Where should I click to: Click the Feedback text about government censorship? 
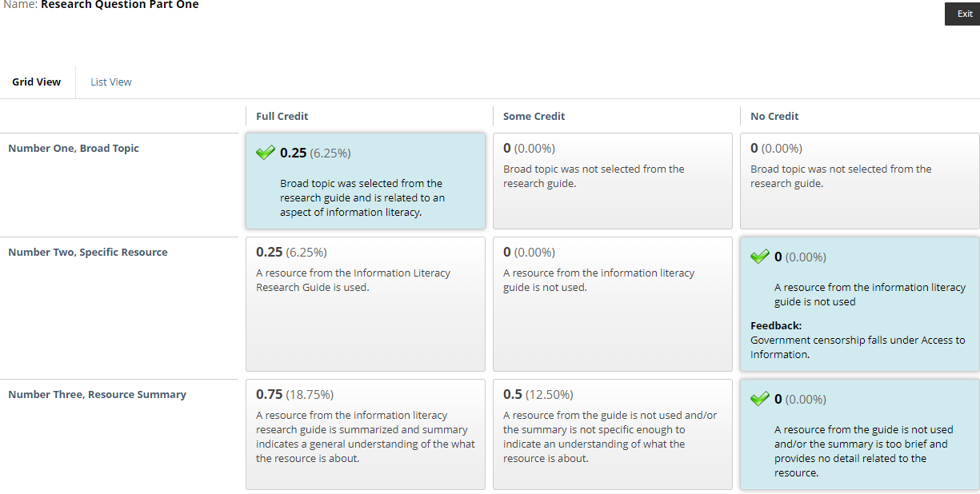(858, 347)
